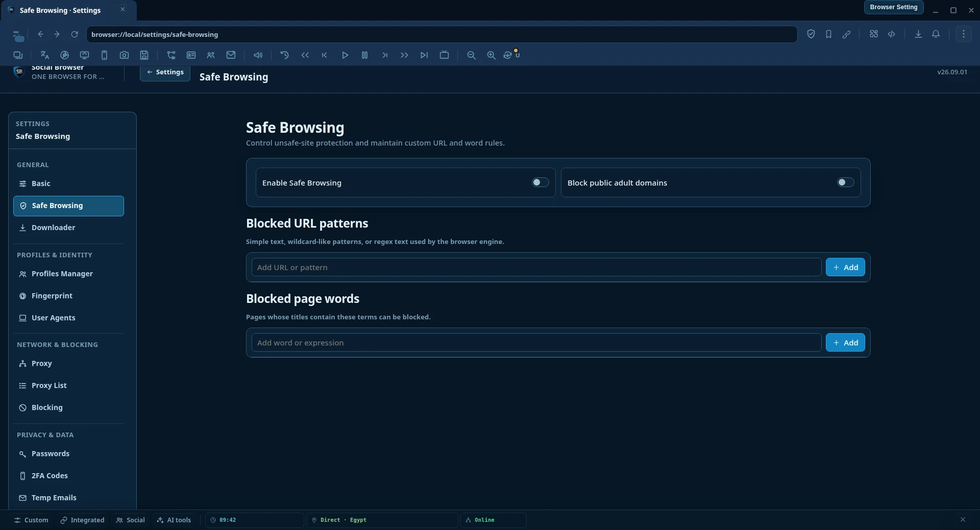
Task: Toggle the Block public adult domains switch
Action: [845, 183]
